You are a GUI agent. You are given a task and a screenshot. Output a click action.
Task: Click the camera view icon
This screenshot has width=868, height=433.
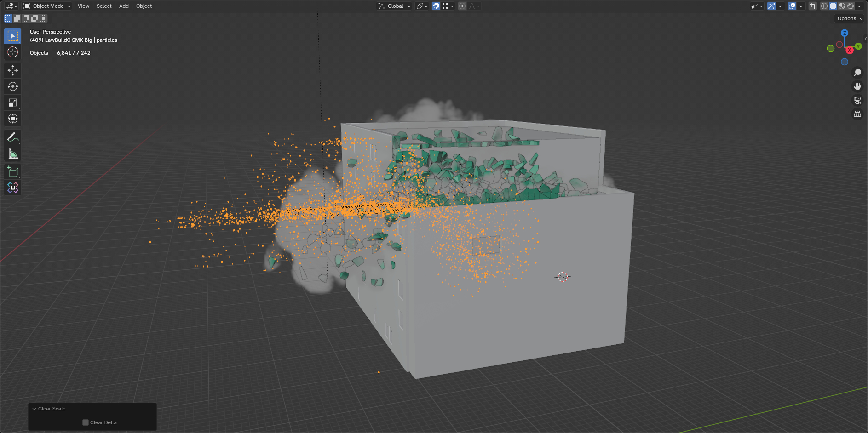[x=857, y=100]
